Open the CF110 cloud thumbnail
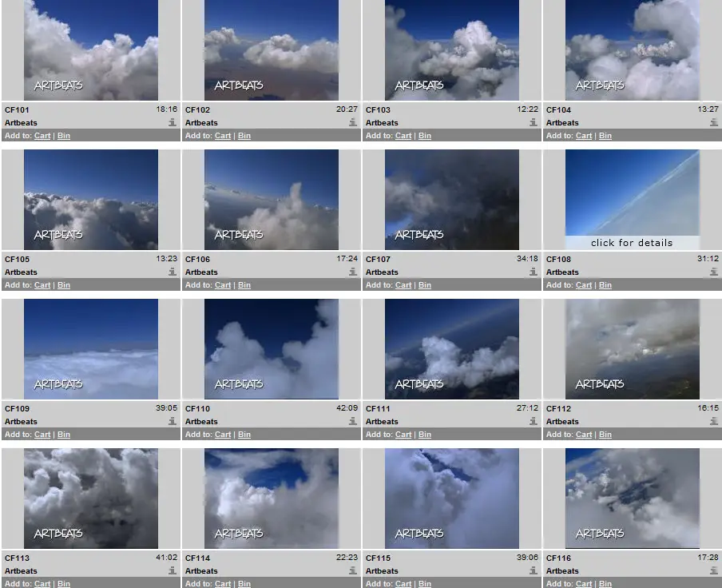 (x=272, y=349)
